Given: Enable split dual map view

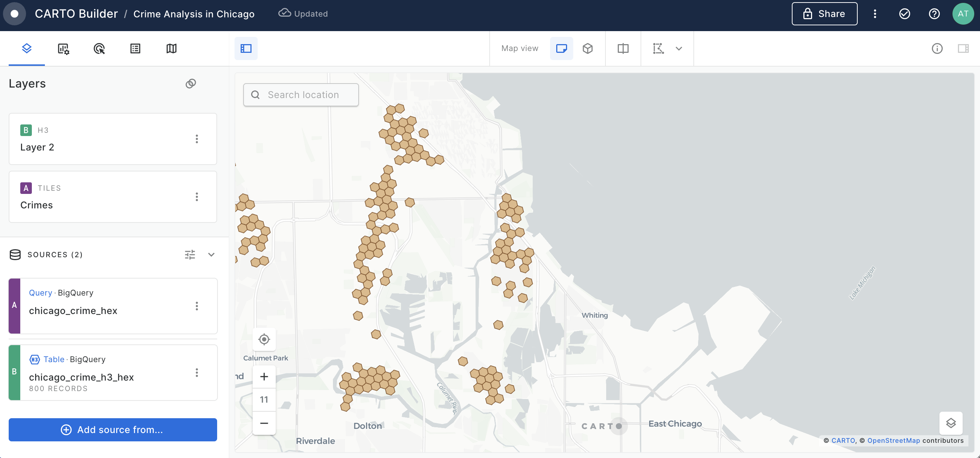Looking at the screenshot, I should [623, 48].
